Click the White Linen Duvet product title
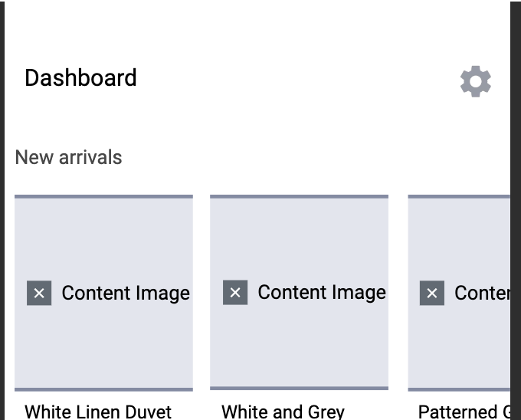The width and height of the screenshot is (521, 420). [x=98, y=412]
